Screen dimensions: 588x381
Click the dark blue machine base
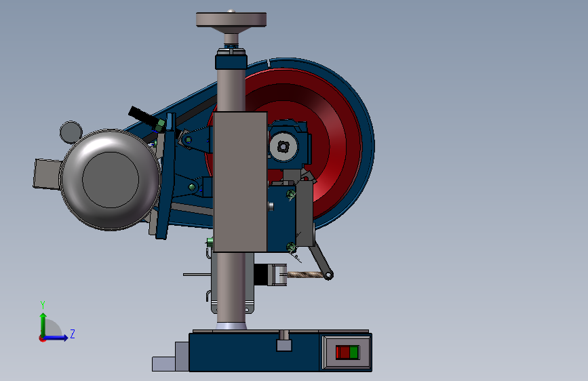tap(255, 353)
